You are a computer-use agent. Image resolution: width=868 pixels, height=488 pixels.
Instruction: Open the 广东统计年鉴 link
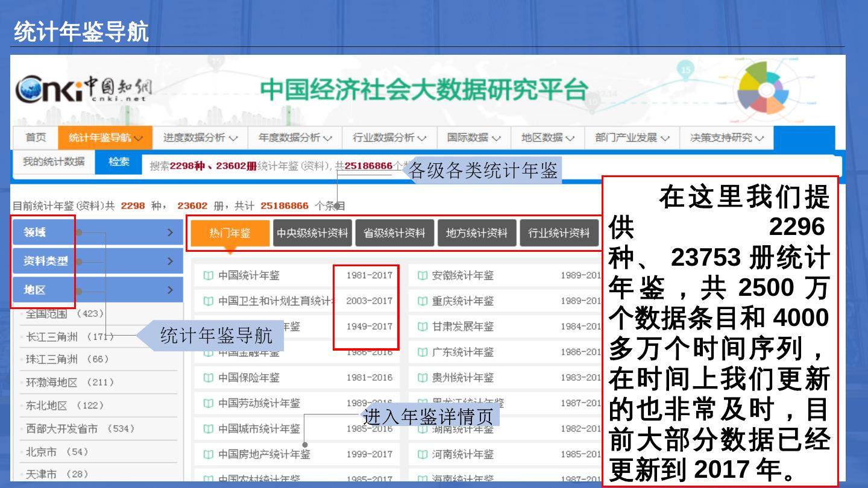click(x=462, y=352)
